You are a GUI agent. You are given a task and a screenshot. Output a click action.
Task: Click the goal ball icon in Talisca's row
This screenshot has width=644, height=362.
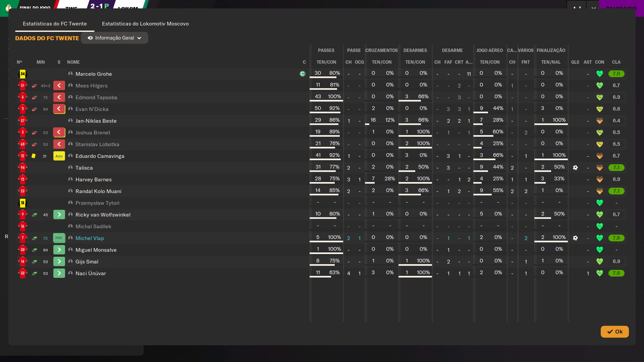point(575,168)
